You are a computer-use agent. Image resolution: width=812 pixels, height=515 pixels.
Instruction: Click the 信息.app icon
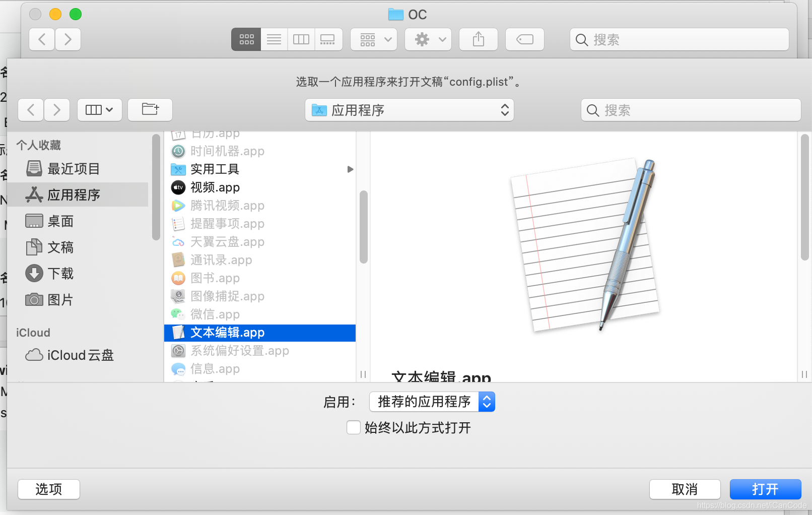tap(178, 369)
